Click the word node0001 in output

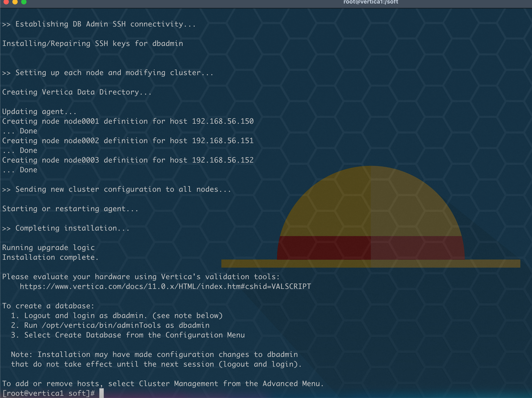(81, 121)
